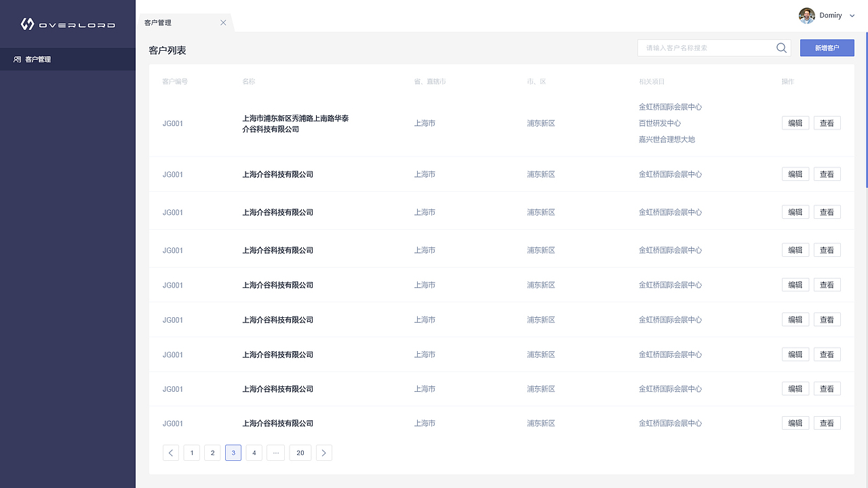
Task: Select page 4 in pagination
Action: [254, 453]
